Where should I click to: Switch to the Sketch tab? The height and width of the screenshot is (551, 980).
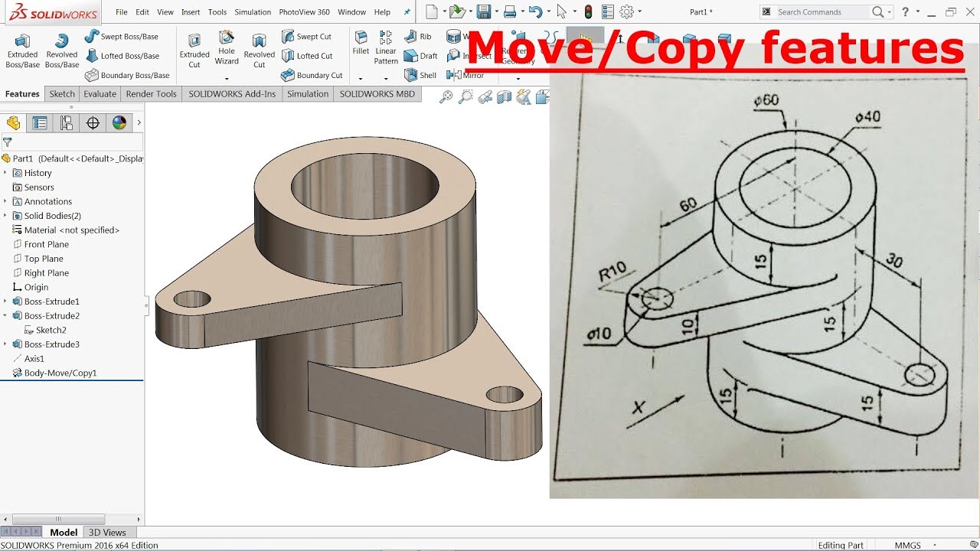pos(62,94)
